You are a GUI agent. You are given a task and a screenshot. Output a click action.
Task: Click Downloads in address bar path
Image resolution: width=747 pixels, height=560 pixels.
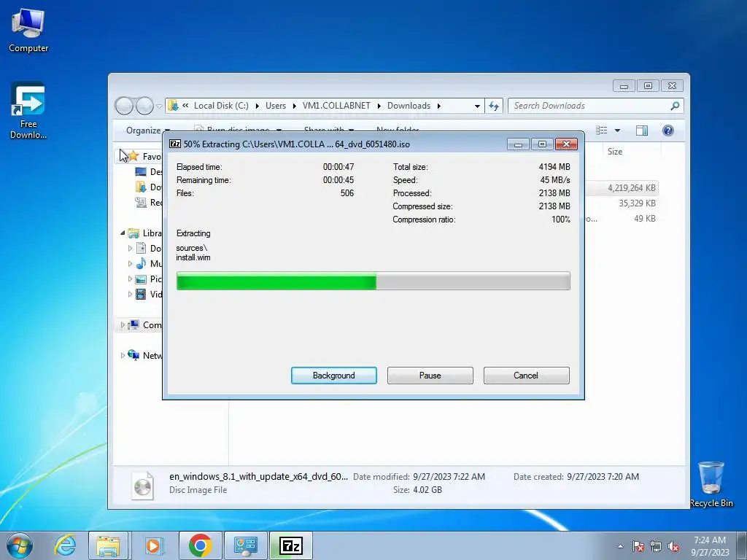pos(409,106)
